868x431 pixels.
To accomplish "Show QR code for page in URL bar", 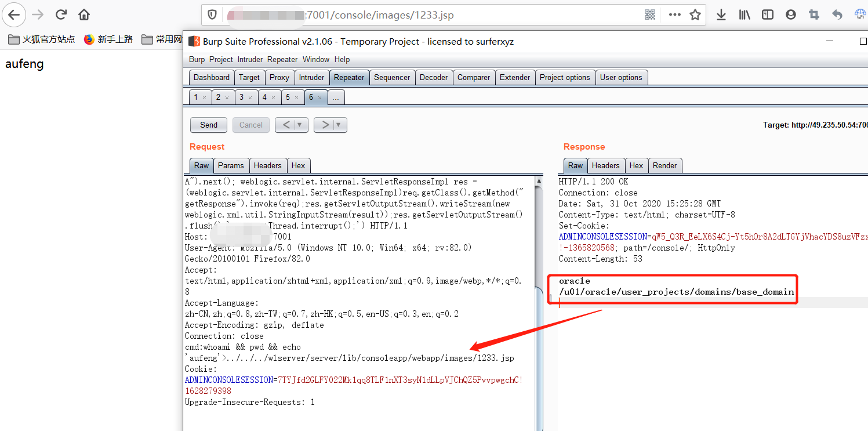I will (650, 15).
